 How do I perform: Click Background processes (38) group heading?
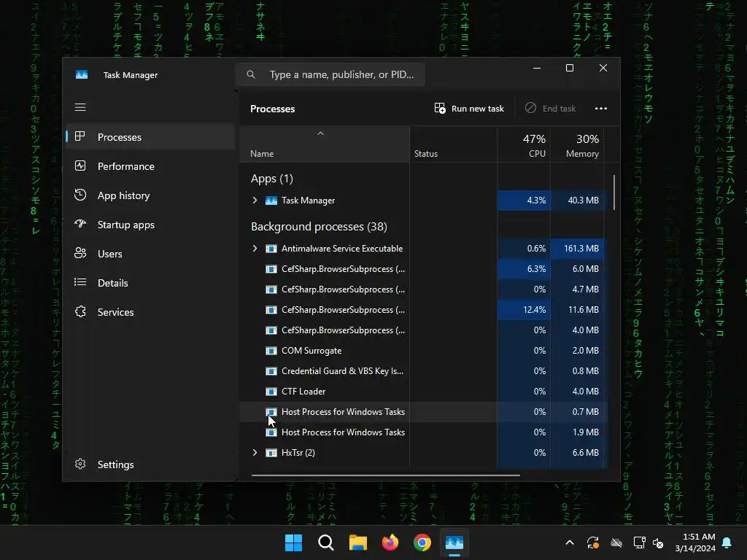point(319,227)
